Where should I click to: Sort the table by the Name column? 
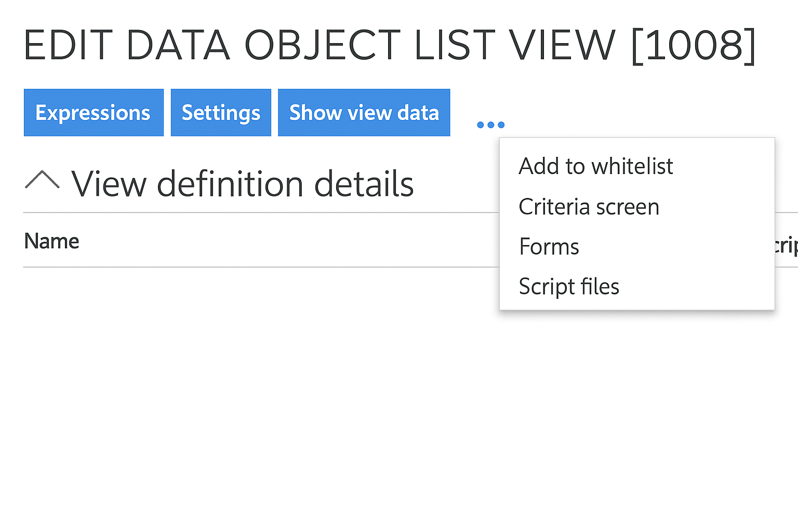(x=51, y=241)
